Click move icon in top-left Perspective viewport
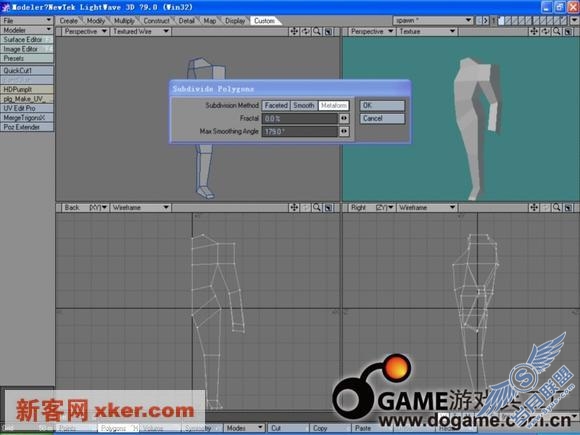Viewport: 580px width, 435px height. click(294, 31)
